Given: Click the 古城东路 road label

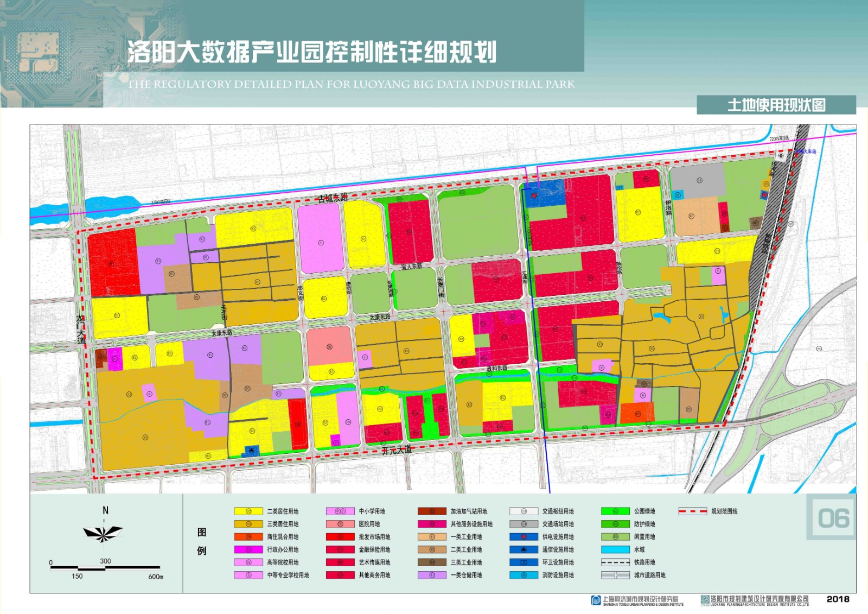Looking at the screenshot, I should pyautogui.click(x=333, y=198).
